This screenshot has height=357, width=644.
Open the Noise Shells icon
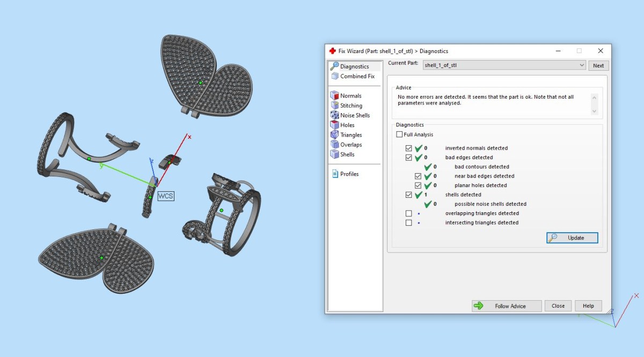[334, 115]
